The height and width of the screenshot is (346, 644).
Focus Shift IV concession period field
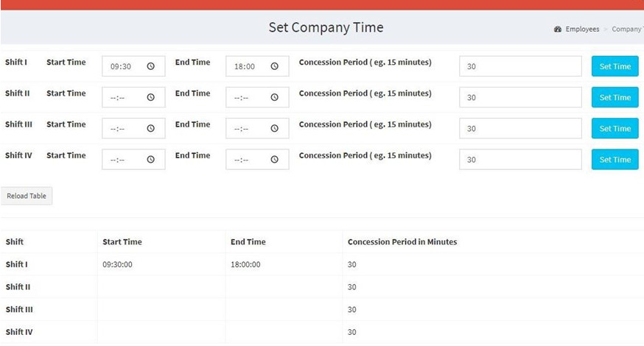tap(520, 159)
